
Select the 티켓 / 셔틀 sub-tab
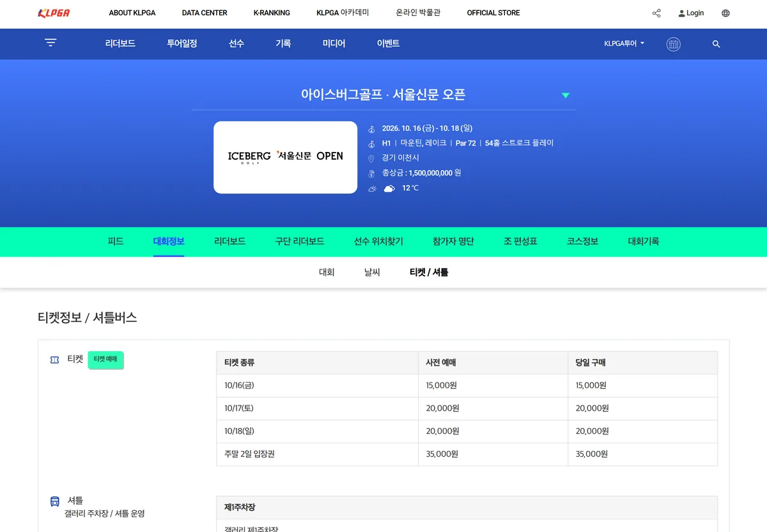pos(429,272)
